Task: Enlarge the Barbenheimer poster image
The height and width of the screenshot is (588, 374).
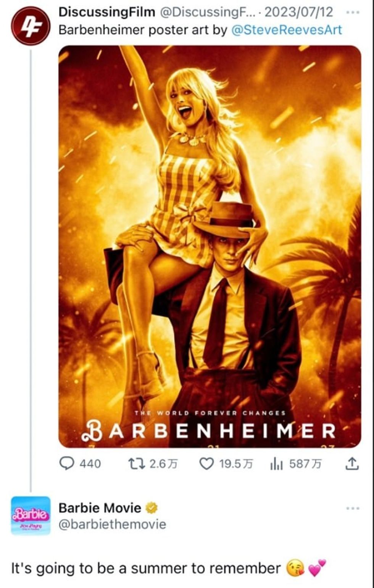Action: pos(210,246)
